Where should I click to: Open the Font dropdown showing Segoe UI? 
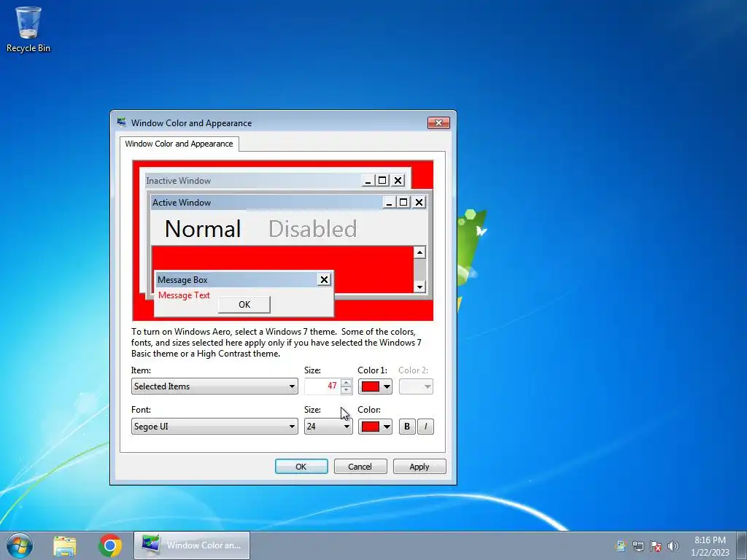point(214,426)
